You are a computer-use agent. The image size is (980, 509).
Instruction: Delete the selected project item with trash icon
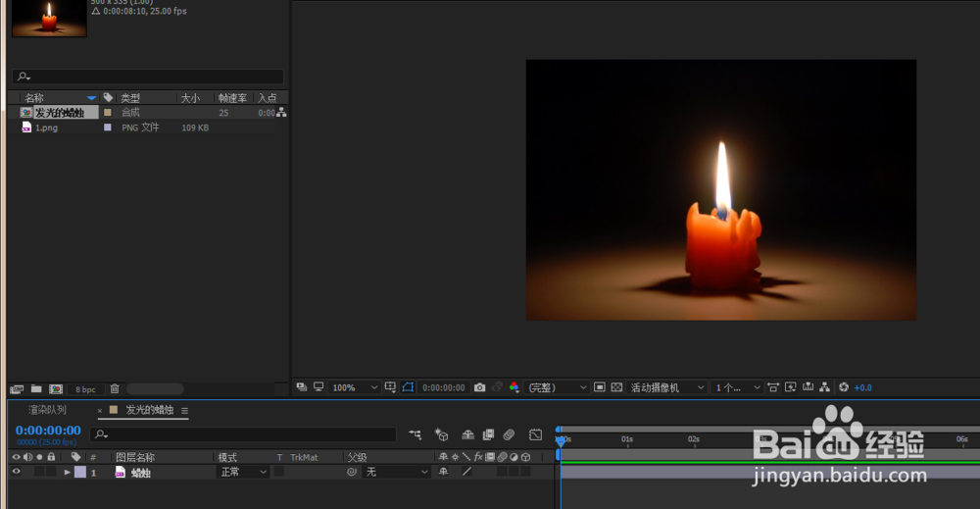tap(115, 389)
